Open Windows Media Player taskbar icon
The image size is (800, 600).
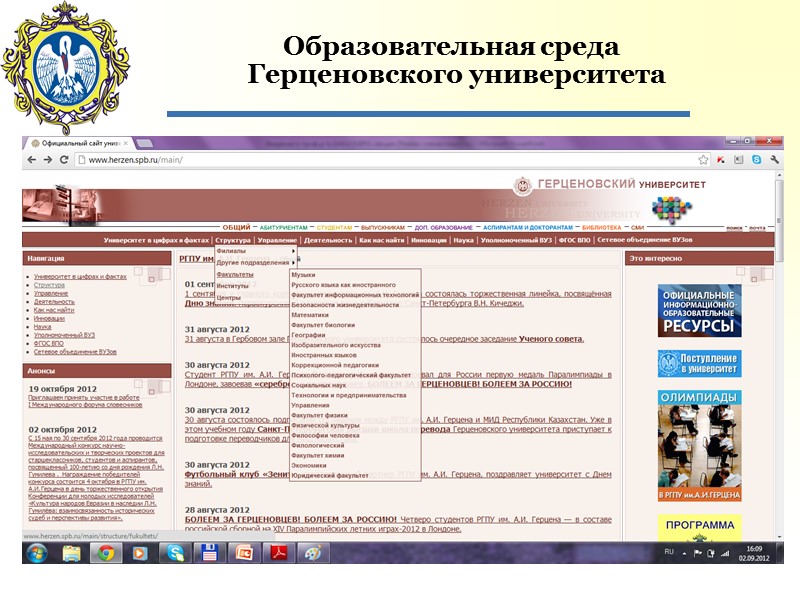click(140, 553)
